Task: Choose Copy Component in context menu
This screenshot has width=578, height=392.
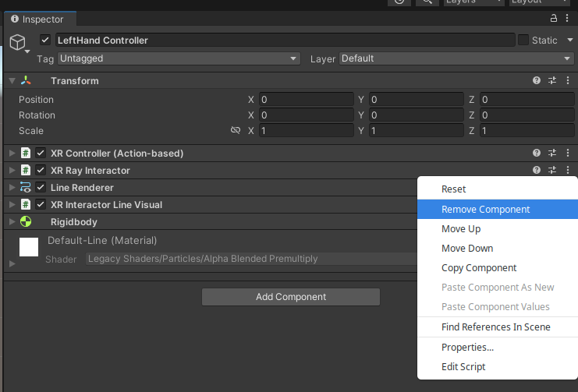Action: coord(479,268)
